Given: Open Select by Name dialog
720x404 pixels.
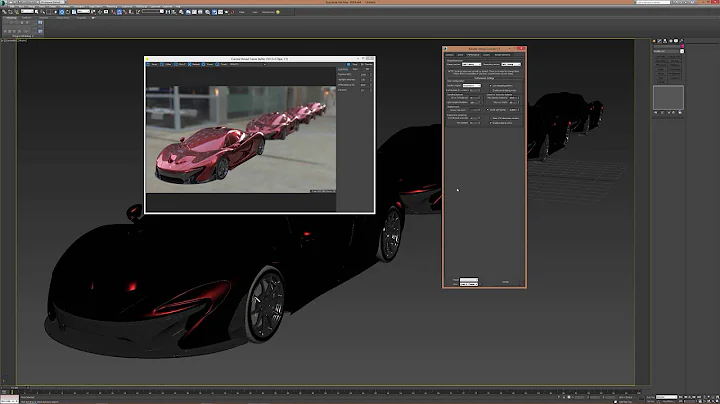Looking at the screenshot, I should [43, 12].
